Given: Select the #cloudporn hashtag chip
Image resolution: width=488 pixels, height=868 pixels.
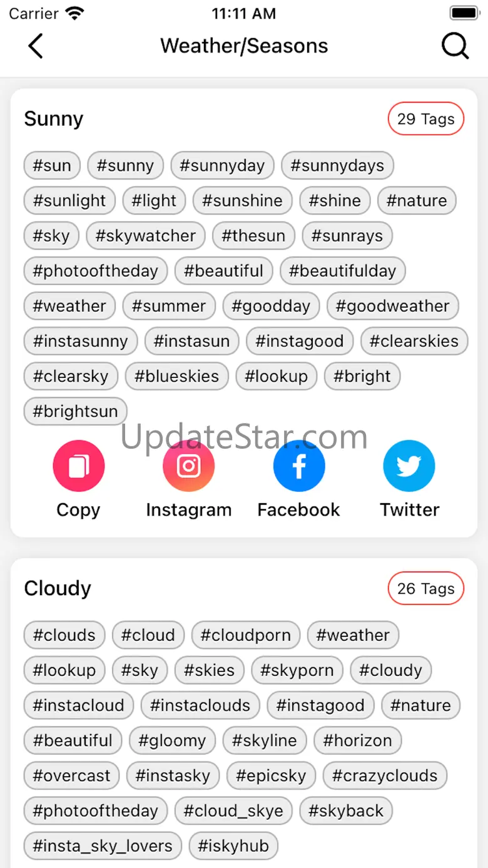Looking at the screenshot, I should pos(245,635).
